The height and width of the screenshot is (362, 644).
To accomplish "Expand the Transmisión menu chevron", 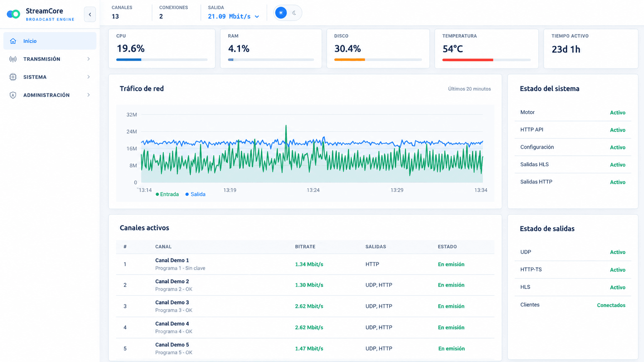I will 89,59.
